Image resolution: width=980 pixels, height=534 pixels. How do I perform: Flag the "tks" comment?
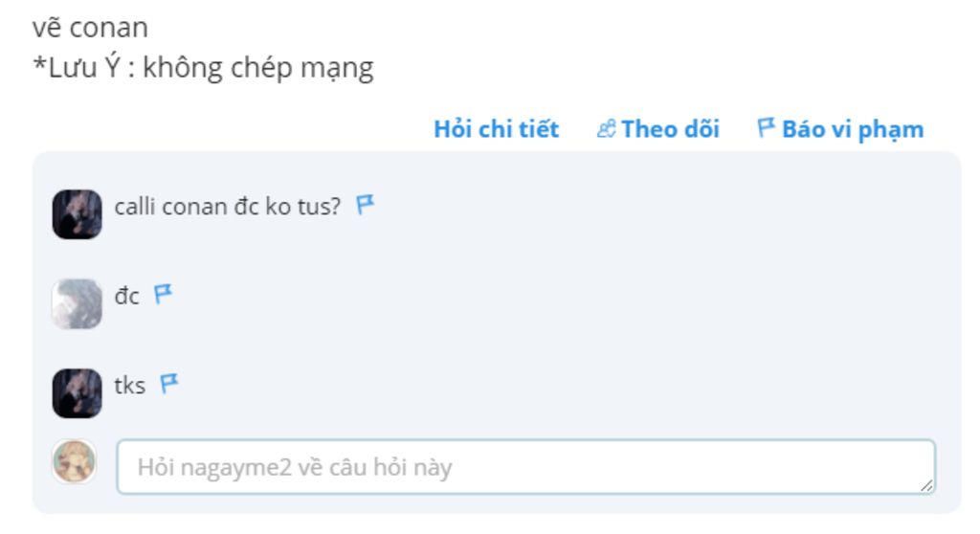click(169, 384)
